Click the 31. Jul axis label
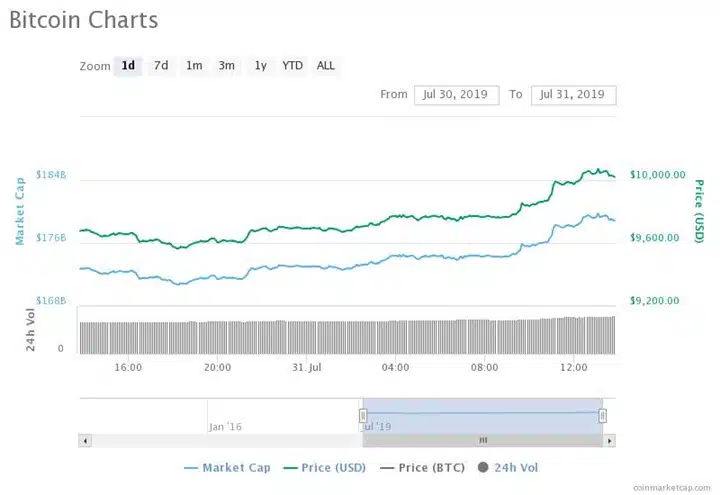 click(307, 368)
